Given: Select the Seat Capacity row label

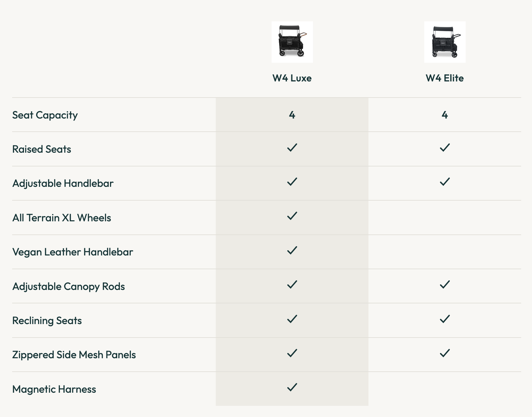Looking at the screenshot, I should coord(45,115).
